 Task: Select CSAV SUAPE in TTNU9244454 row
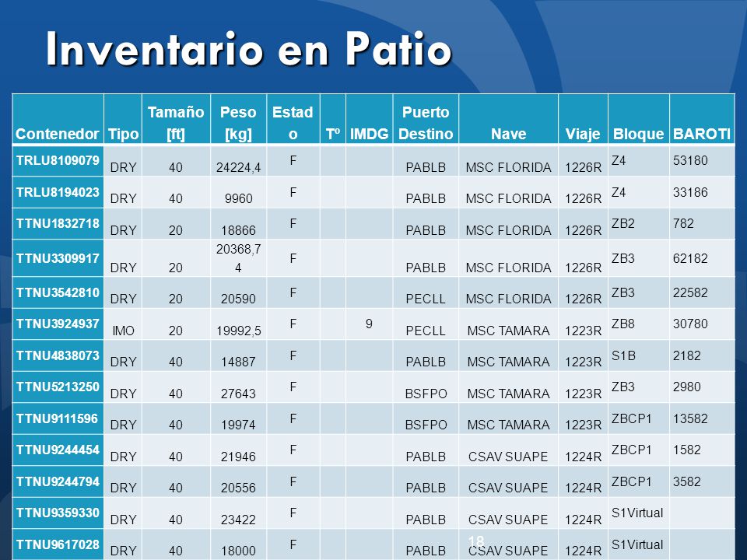508,457
